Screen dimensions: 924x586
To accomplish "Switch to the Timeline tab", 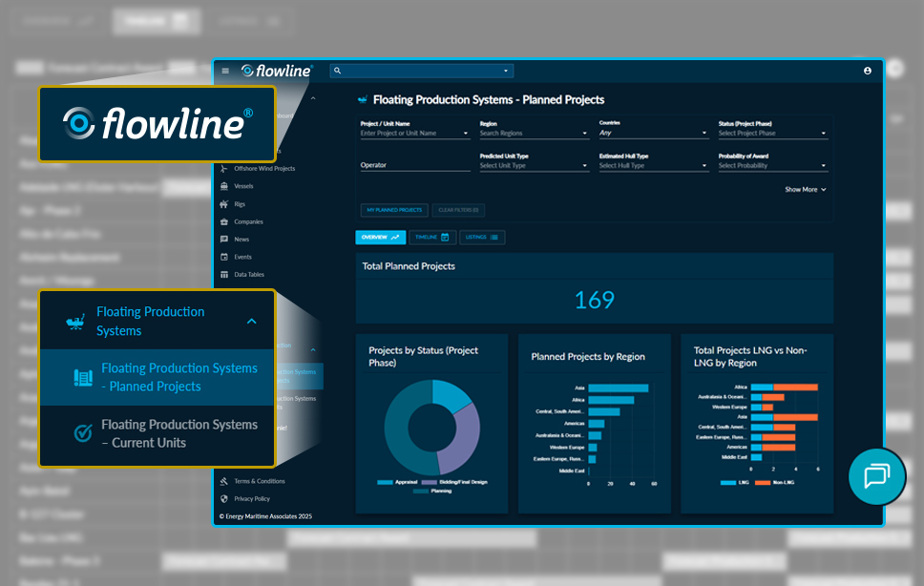I will (432, 238).
